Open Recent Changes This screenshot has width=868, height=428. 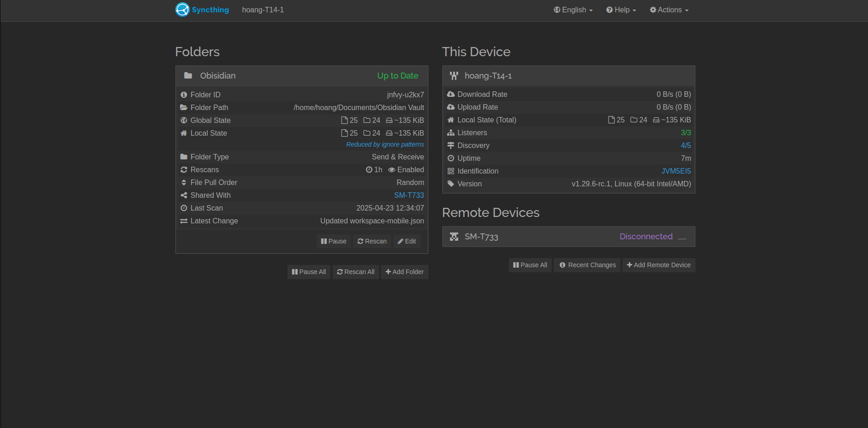pos(587,265)
